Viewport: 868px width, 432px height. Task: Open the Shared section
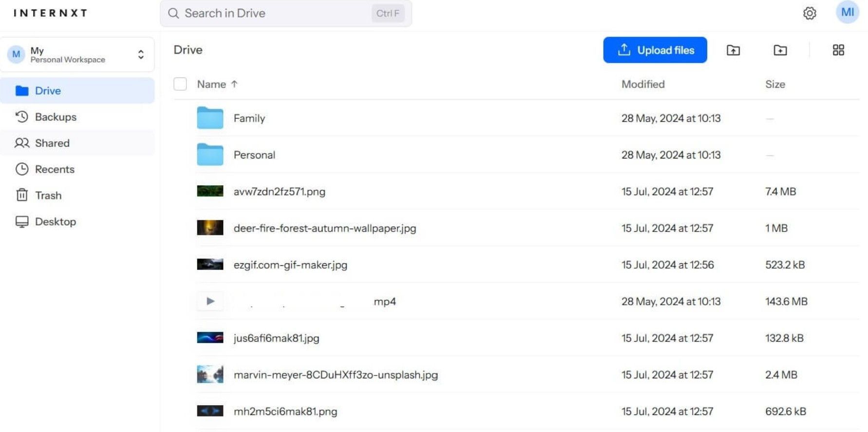pyautogui.click(x=52, y=143)
